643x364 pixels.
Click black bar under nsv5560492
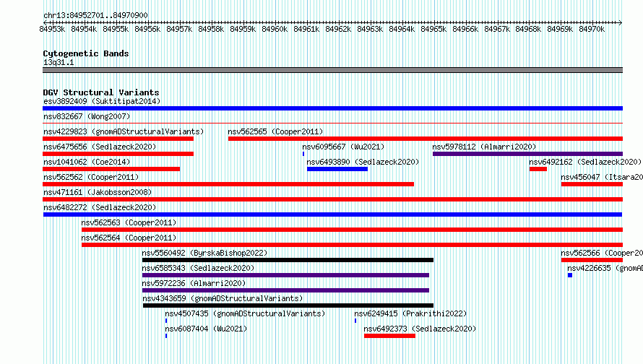[x=288, y=260]
